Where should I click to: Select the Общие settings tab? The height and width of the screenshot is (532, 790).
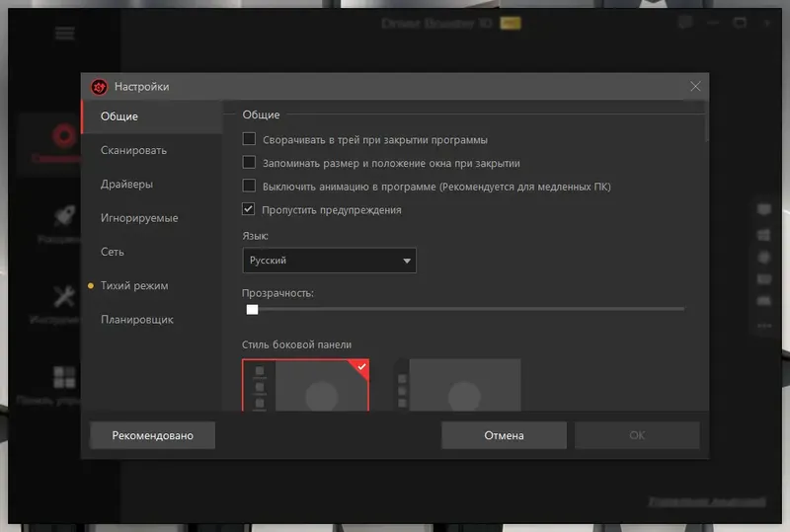(152, 116)
